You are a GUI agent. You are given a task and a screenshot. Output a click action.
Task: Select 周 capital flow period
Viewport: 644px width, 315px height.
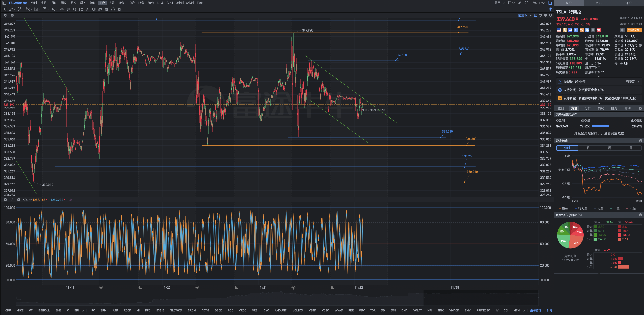click(x=610, y=148)
